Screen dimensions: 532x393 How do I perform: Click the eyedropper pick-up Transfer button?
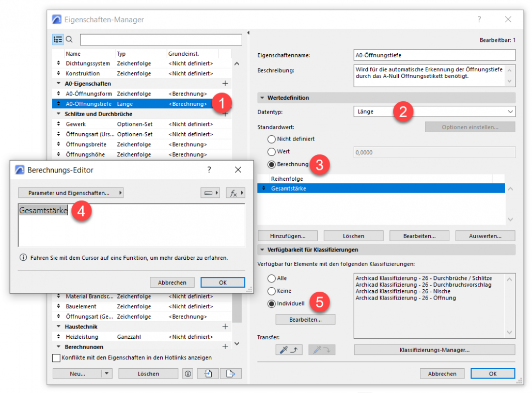288,350
